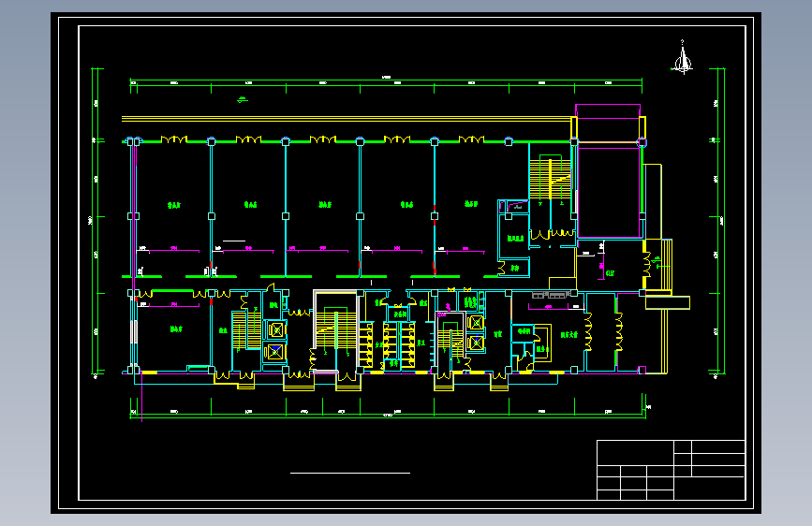Select the triple yellow canopy lines above the plan
Viewport: 812px width, 526px height.
[346, 119]
